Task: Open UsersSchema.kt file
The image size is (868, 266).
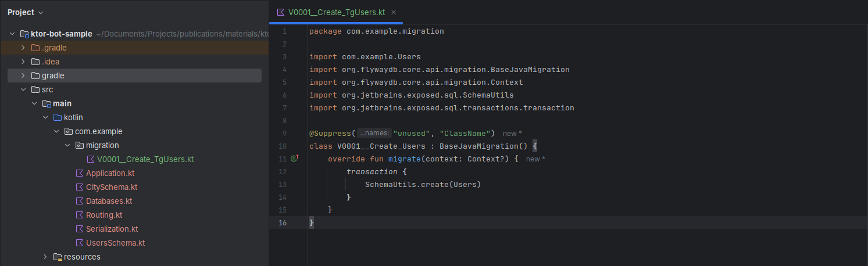Action: click(116, 243)
